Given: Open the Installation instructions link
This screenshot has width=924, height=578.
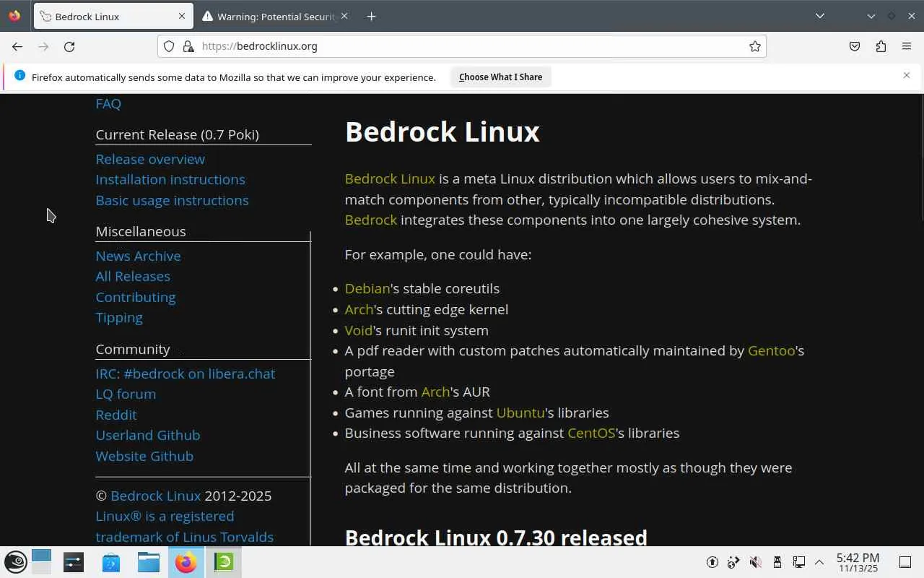Looking at the screenshot, I should click(170, 179).
